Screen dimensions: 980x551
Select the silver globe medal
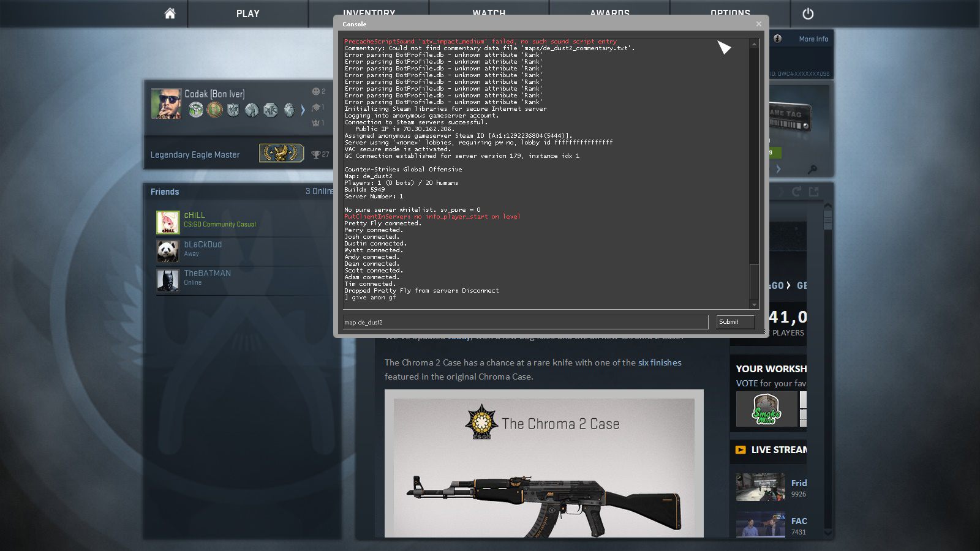(x=289, y=110)
